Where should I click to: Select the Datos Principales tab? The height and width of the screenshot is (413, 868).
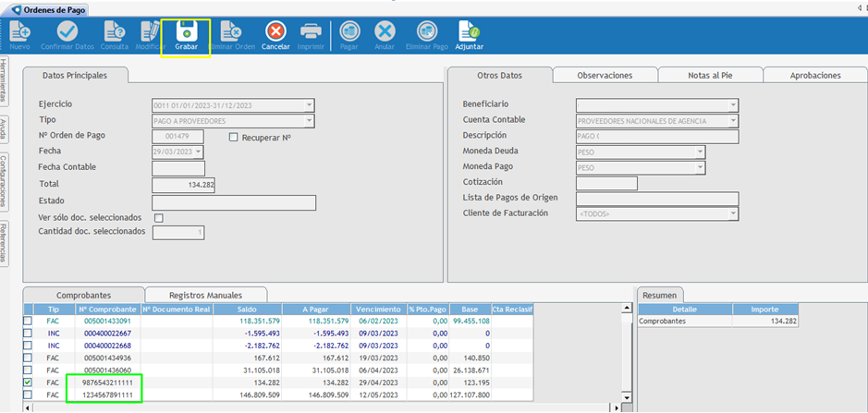click(x=75, y=75)
